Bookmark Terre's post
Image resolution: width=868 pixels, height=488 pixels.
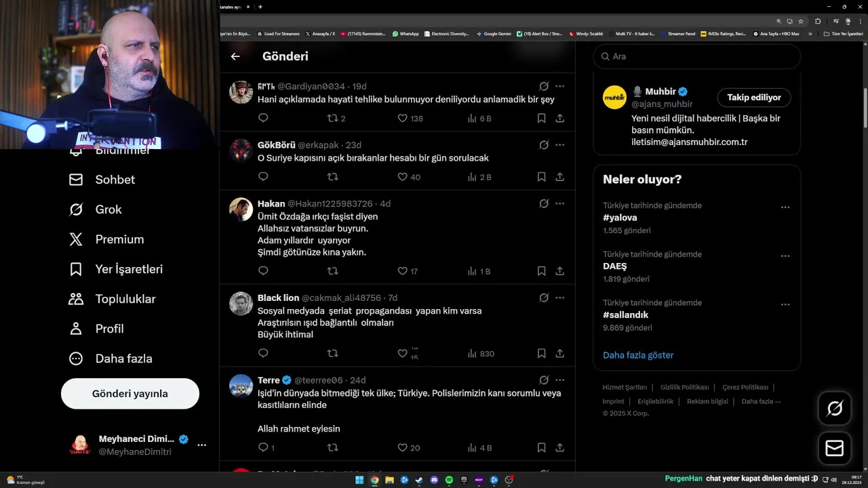(541, 447)
